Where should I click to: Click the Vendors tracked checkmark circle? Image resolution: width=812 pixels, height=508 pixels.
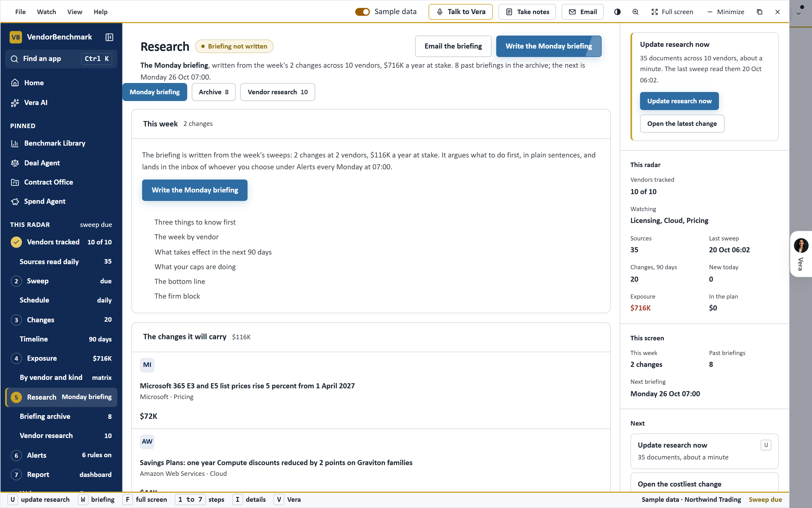coord(16,242)
